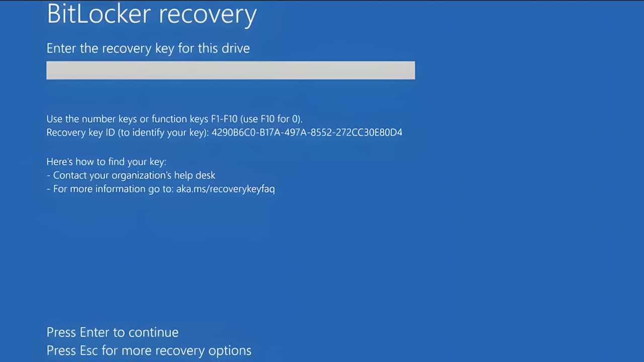Select "Press Enter to continue" text
Viewport: 644px width, 362px height.
(x=113, y=332)
